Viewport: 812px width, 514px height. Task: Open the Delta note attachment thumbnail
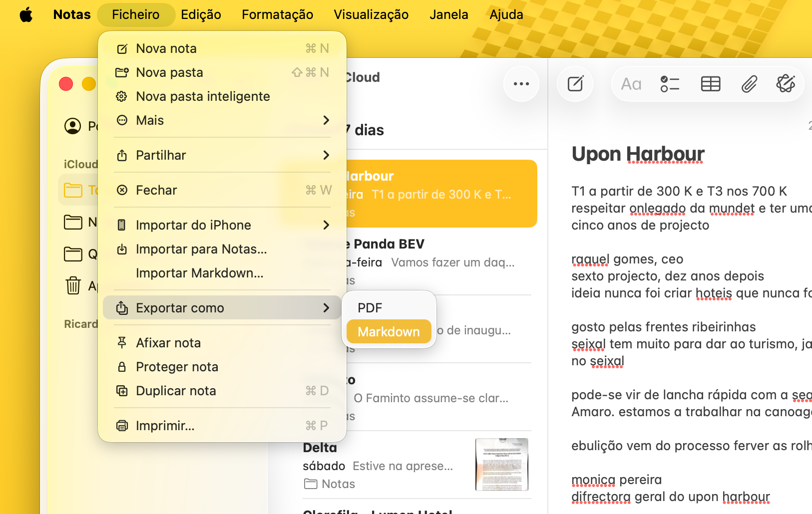pos(502,465)
